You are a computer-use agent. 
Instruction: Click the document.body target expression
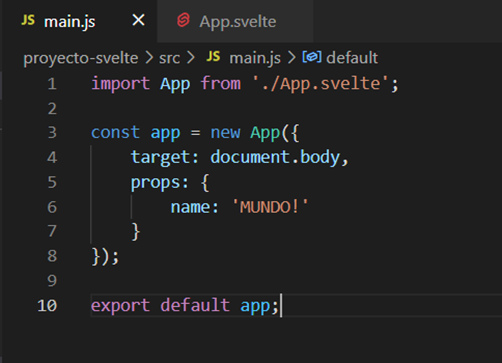point(275,157)
